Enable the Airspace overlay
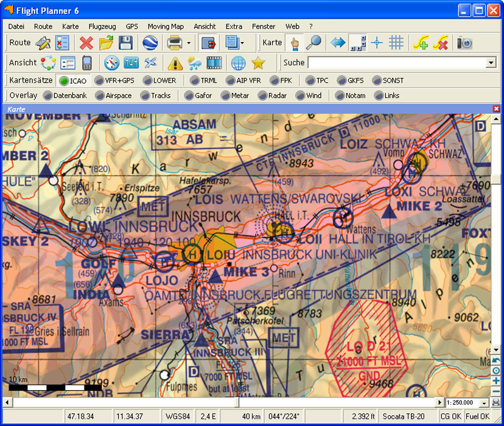504x426 pixels. 114,95
